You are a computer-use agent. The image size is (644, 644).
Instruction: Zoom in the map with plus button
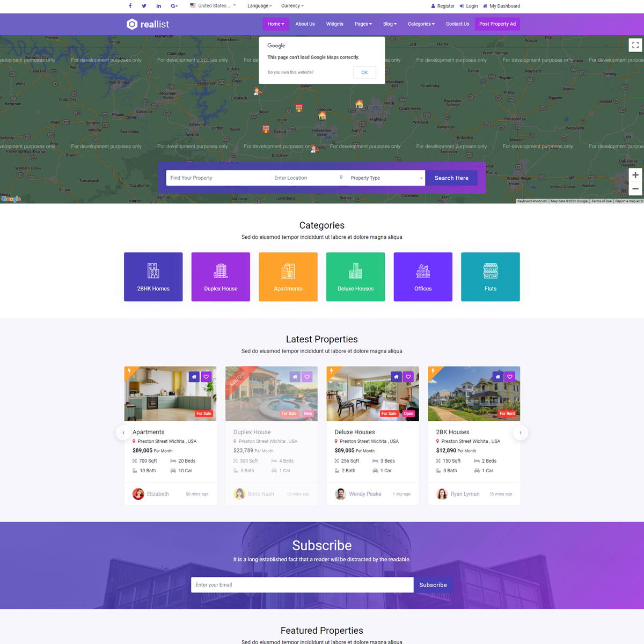(635, 175)
